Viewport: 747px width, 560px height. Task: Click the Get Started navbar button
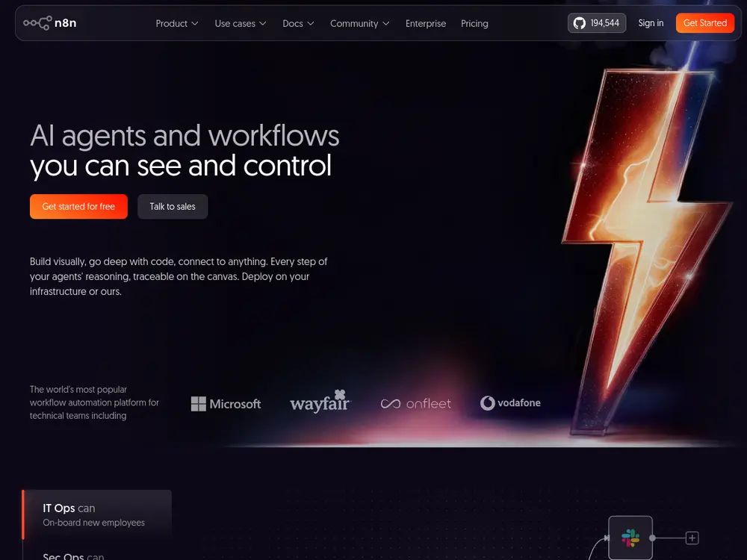[x=705, y=23]
